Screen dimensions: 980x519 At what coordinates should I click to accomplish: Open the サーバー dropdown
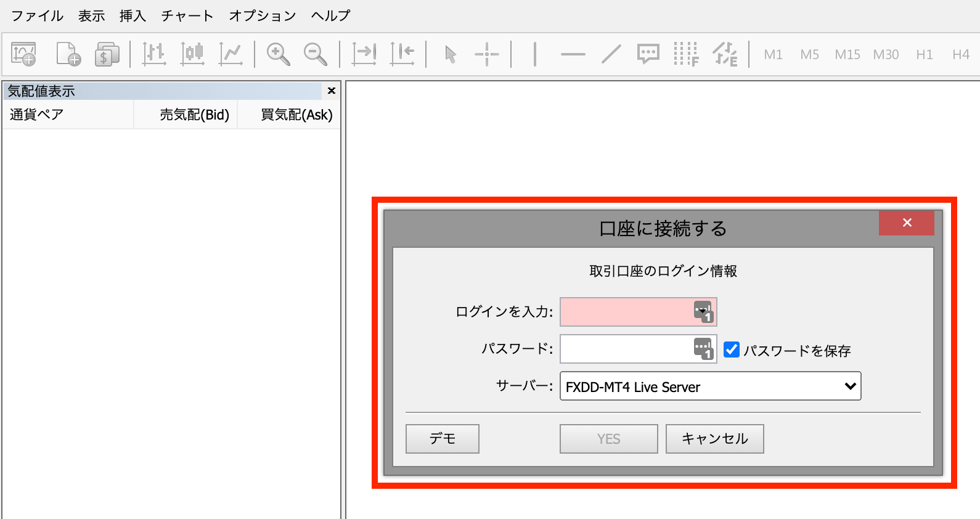coord(710,386)
